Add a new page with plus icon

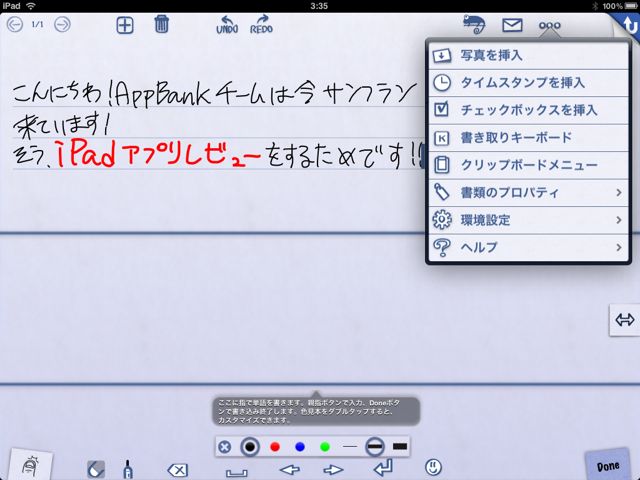tap(125, 25)
